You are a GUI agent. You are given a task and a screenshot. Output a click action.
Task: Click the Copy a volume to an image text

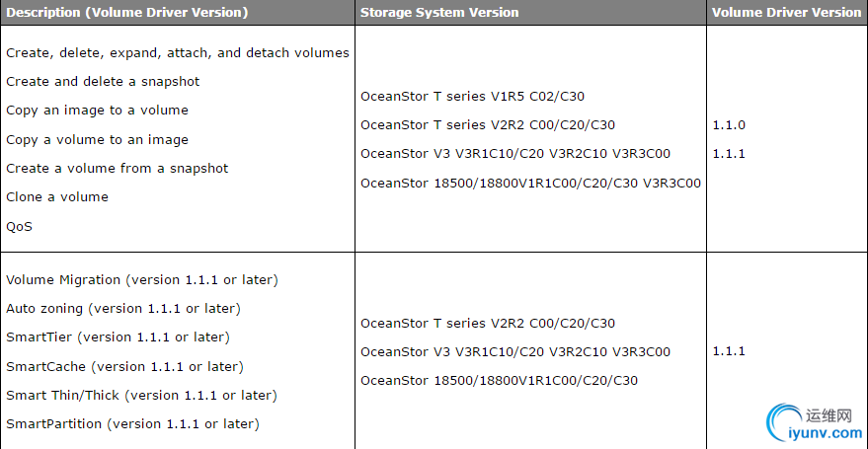click(x=97, y=140)
